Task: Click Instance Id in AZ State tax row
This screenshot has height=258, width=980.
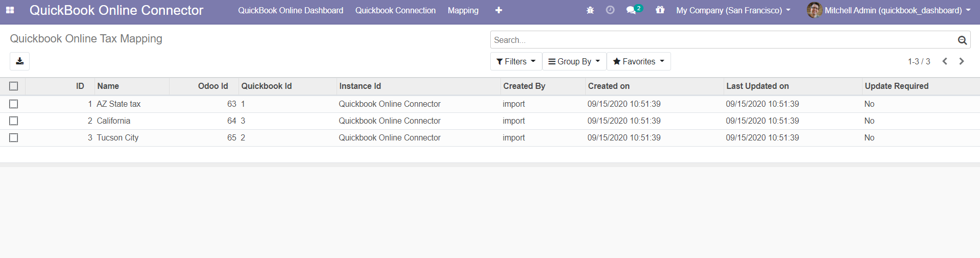Action: pos(390,104)
